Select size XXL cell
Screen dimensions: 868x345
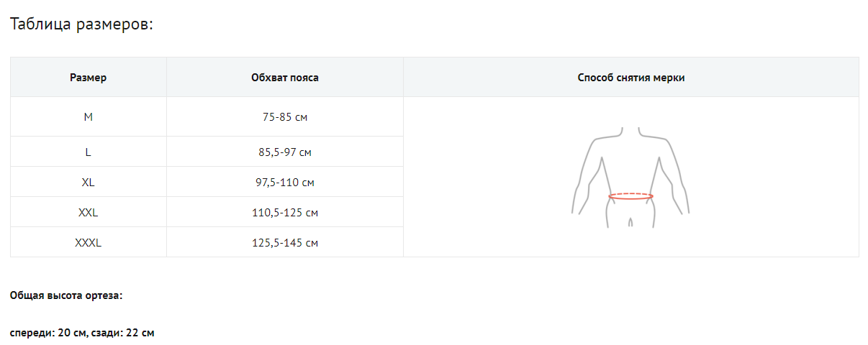point(89,213)
